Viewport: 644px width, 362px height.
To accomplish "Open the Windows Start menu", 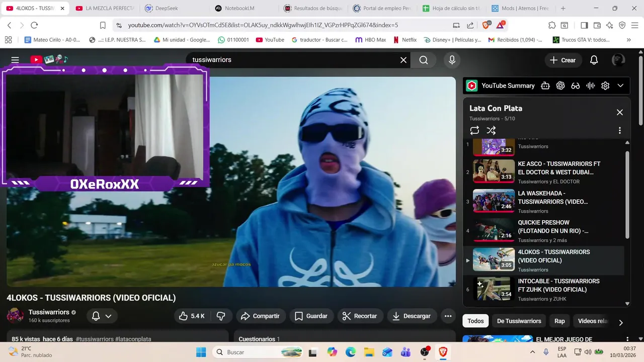I will (x=201, y=352).
